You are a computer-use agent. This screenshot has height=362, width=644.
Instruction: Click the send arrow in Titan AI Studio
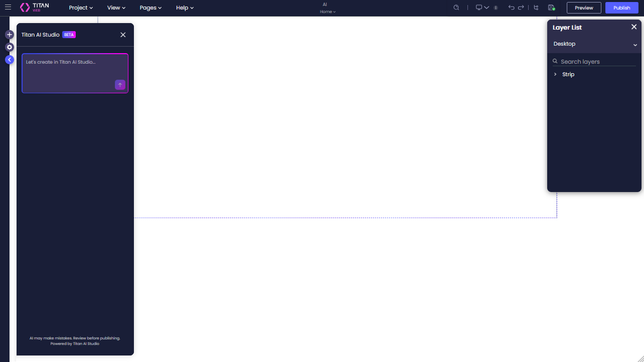point(120,85)
